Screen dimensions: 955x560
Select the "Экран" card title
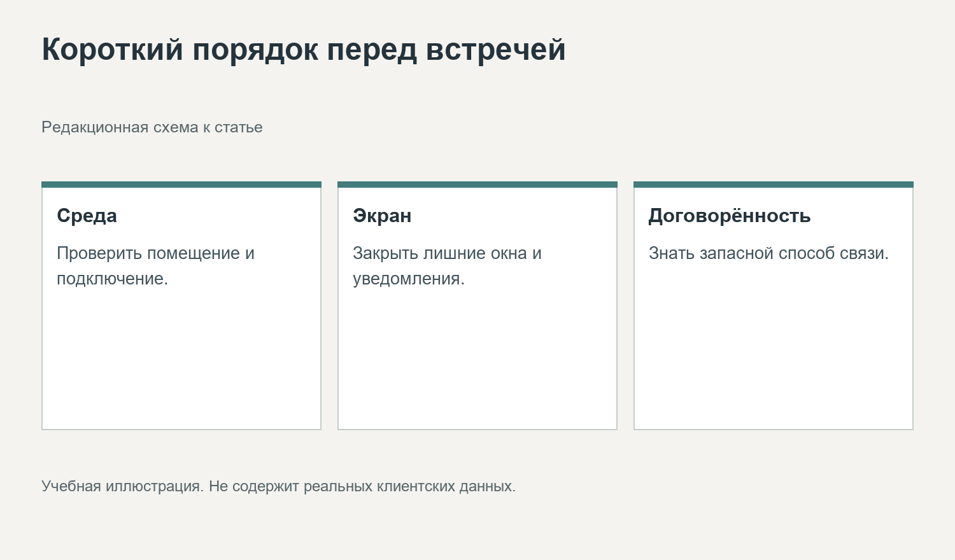[382, 216]
